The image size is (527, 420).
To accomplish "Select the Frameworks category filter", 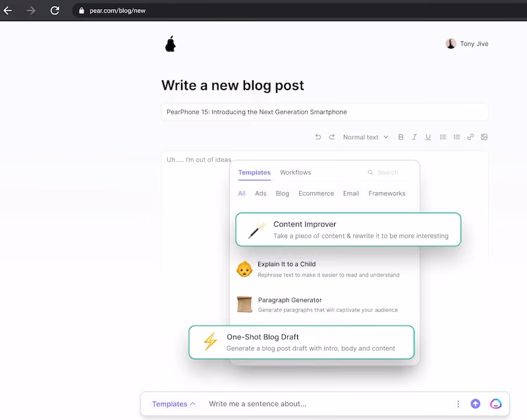I will coord(387,193).
